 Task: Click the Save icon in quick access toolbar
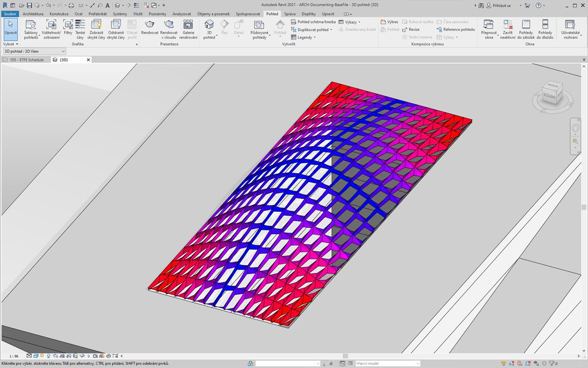[x=29, y=5]
